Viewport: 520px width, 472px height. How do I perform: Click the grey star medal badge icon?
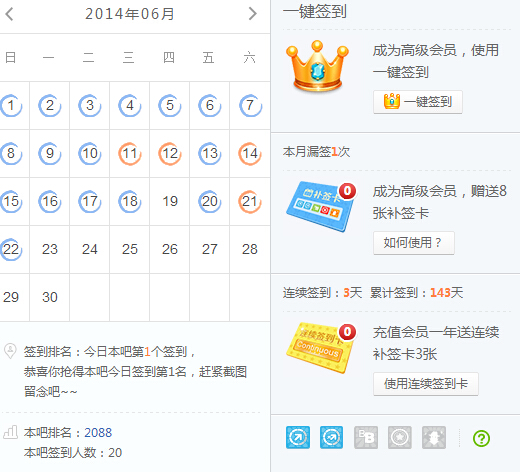pyautogui.click(x=400, y=437)
